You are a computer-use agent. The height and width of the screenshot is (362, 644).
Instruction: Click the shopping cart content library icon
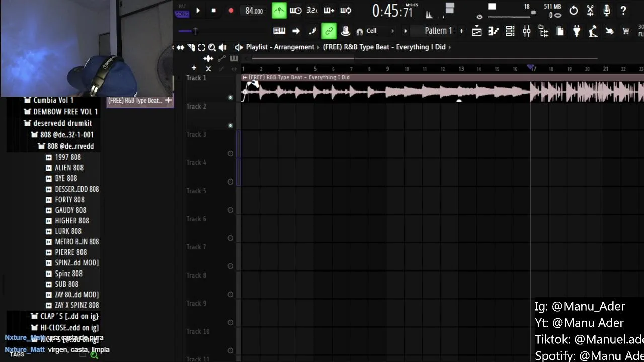click(x=626, y=31)
